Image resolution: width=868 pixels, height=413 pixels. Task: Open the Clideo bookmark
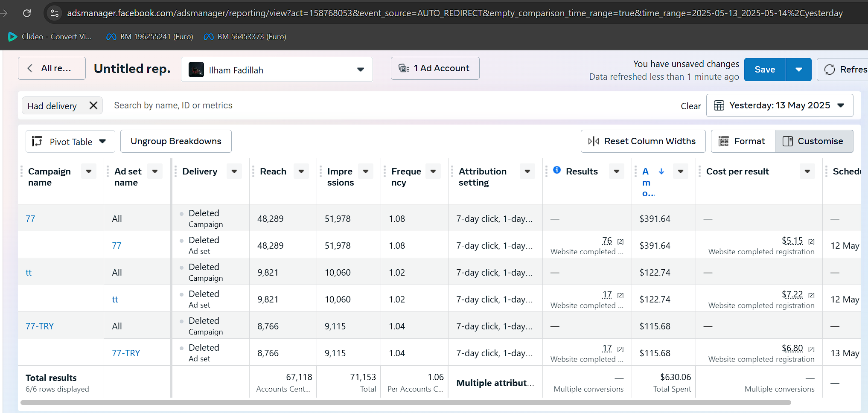[x=50, y=37]
